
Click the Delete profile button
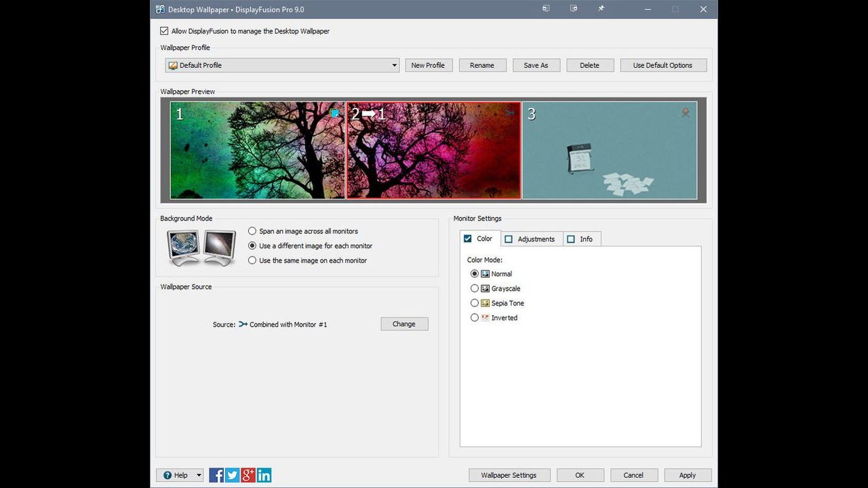coord(589,65)
